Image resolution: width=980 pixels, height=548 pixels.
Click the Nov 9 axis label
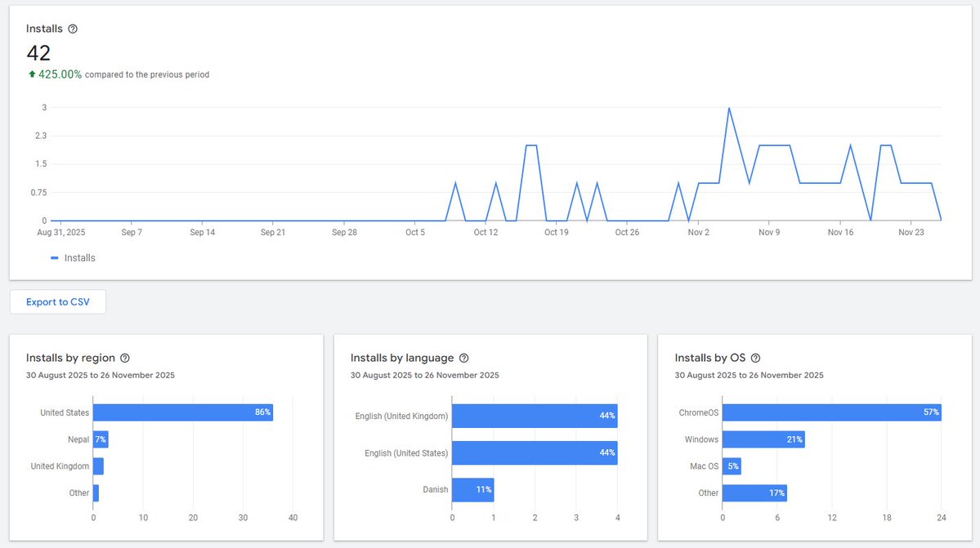pyautogui.click(x=769, y=232)
